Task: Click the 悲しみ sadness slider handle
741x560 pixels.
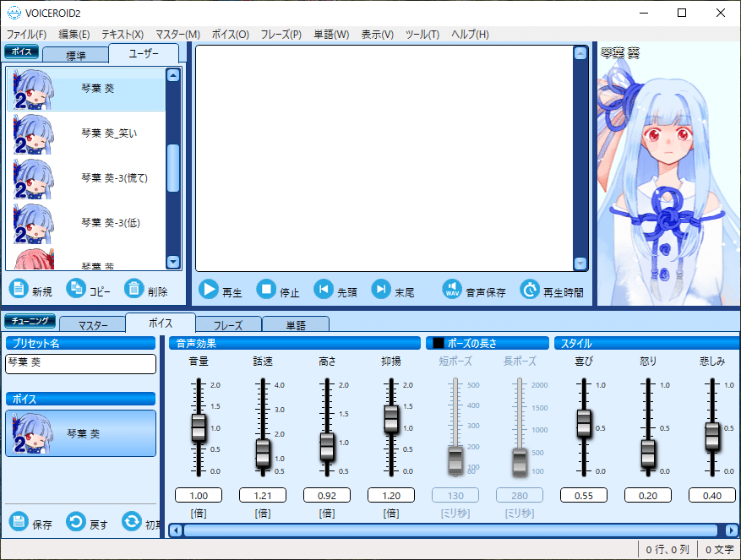Action: 712,436
